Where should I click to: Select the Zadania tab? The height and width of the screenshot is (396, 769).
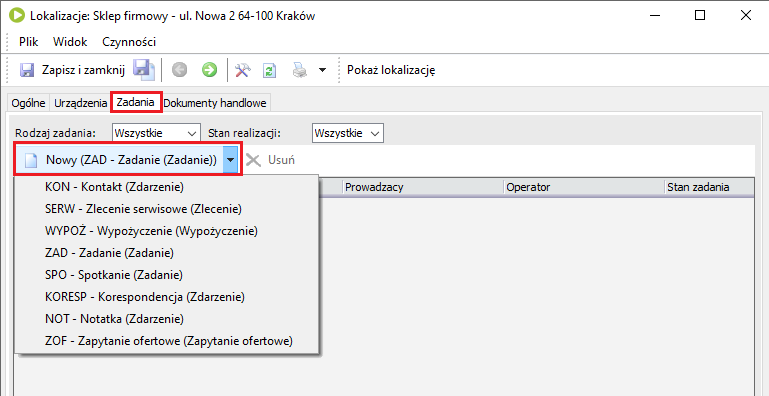pos(136,103)
